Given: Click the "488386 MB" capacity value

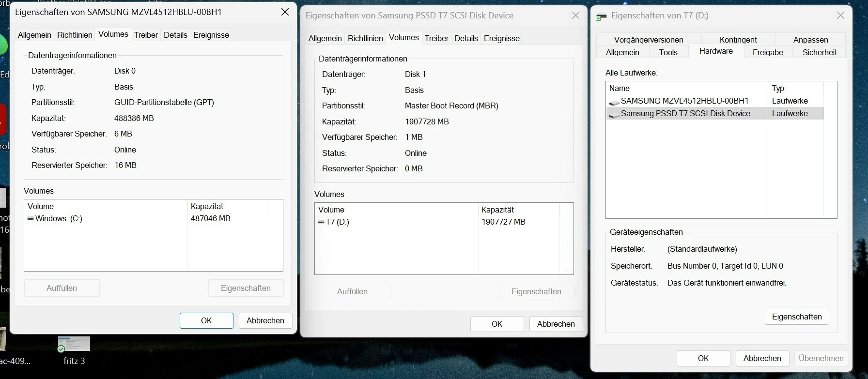Looking at the screenshot, I should 134,118.
